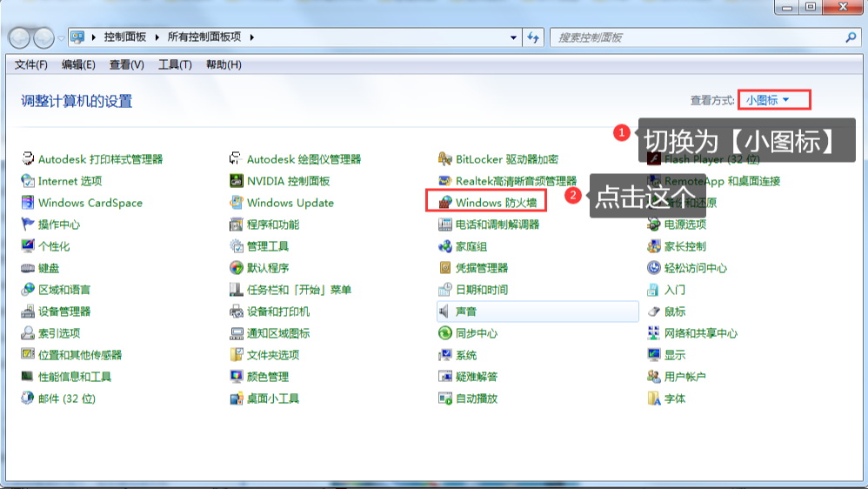
Task: Open the 文件(F) menu
Action: (x=31, y=64)
